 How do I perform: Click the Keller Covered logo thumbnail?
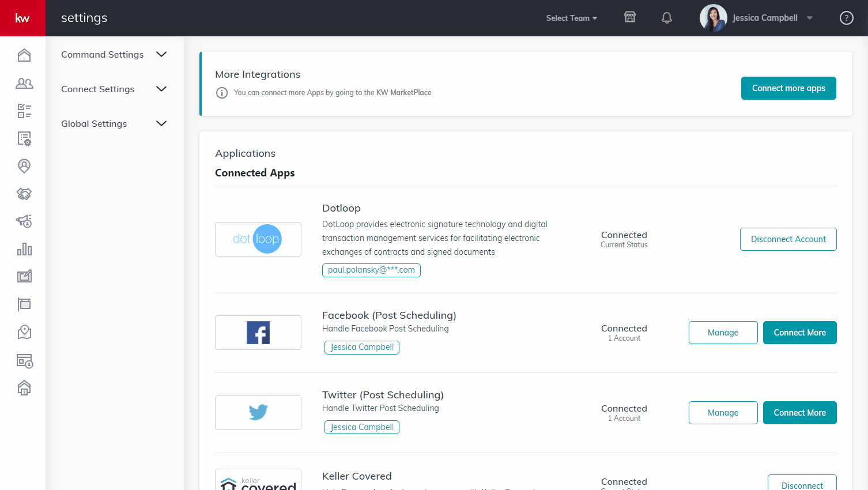(x=258, y=480)
